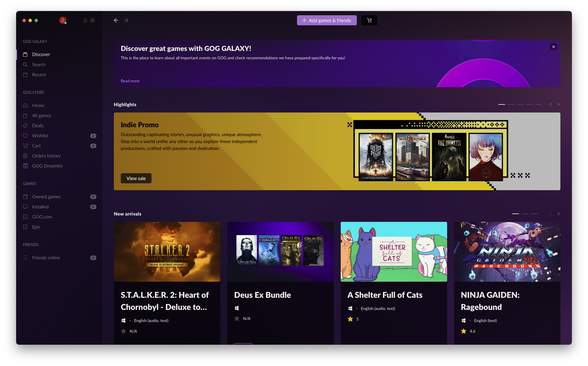Viewport: 588px width, 366px height.
Task: Open Wishlist with 2 items
Action: pos(59,136)
